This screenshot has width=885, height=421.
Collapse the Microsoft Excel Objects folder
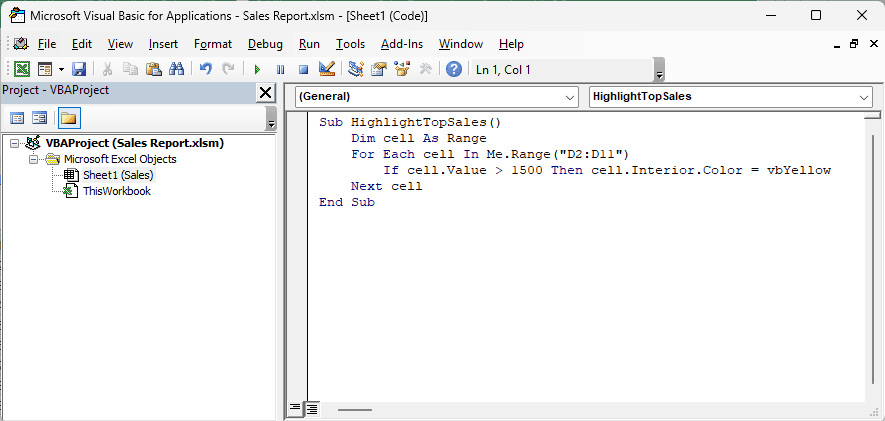pos(33,159)
